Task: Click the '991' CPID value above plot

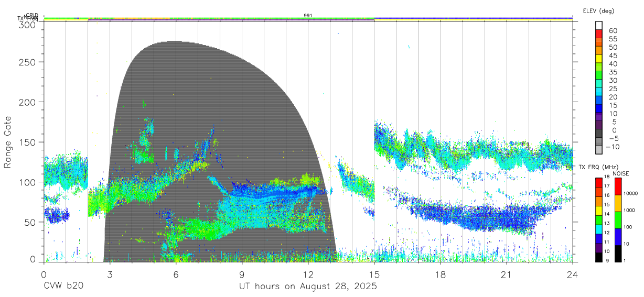Action: [x=308, y=16]
